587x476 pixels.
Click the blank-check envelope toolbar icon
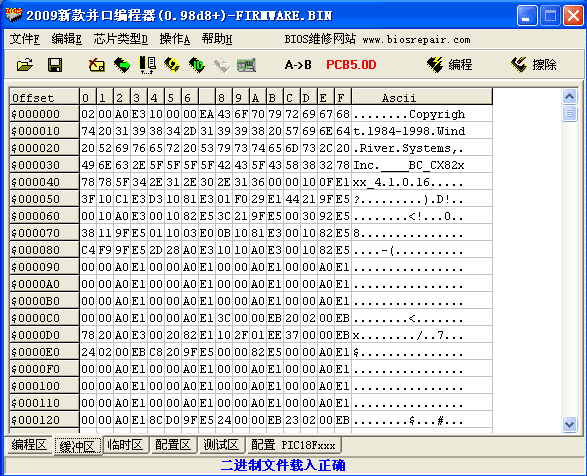97,65
